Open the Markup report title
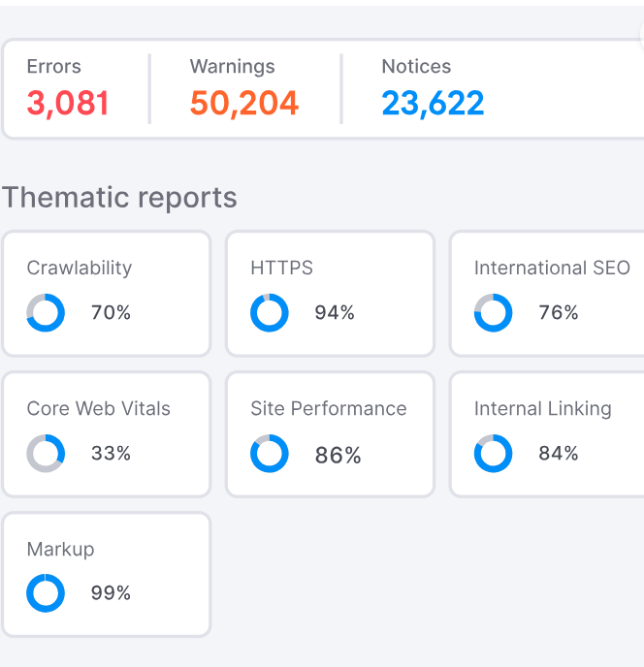644x667 pixels. click(61, 550)
